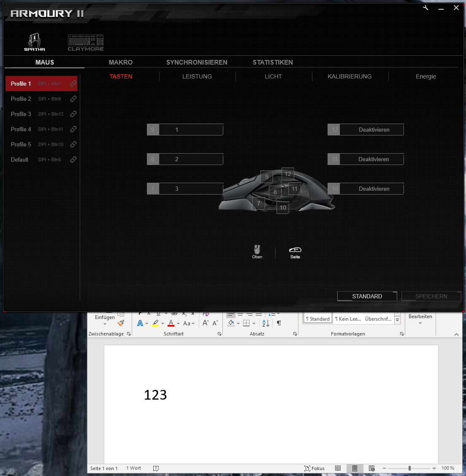Viewport: 466px width, 476px height.
Task: Open Armoury II settings wrench icon
Action: [x=425, y=8]
